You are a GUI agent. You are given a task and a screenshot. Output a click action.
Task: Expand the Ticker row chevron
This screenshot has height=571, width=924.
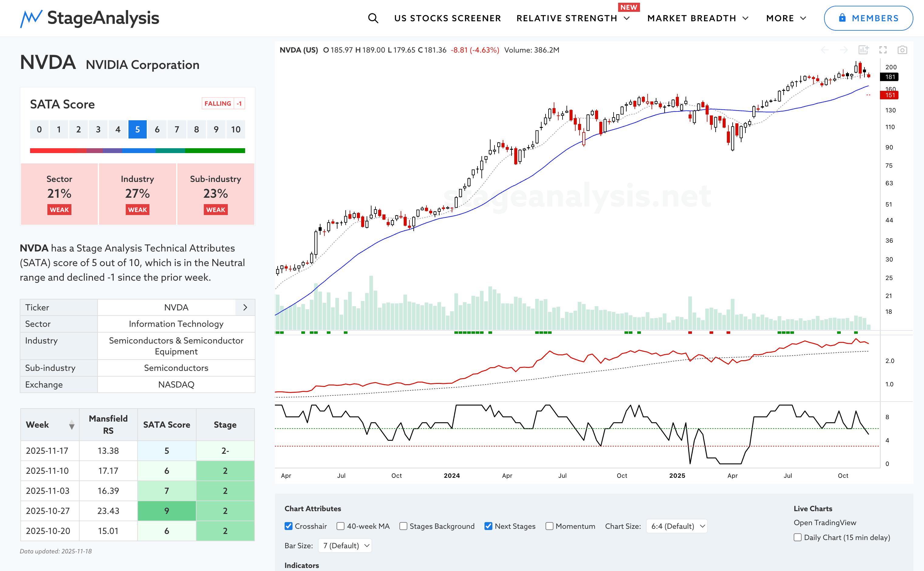(x=245, y=307)
